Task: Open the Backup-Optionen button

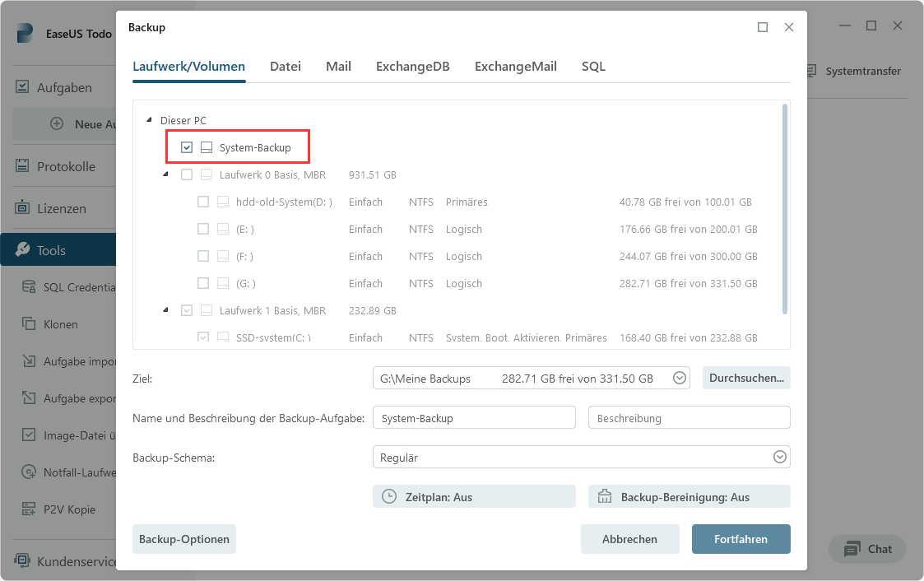Action: pos(183,539)
